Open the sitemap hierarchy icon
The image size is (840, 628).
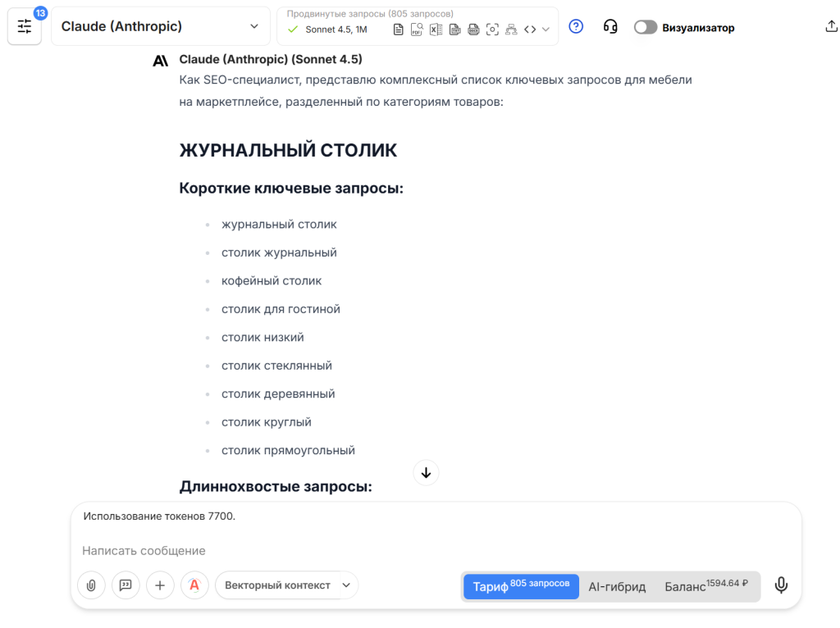tap(511, 29)
